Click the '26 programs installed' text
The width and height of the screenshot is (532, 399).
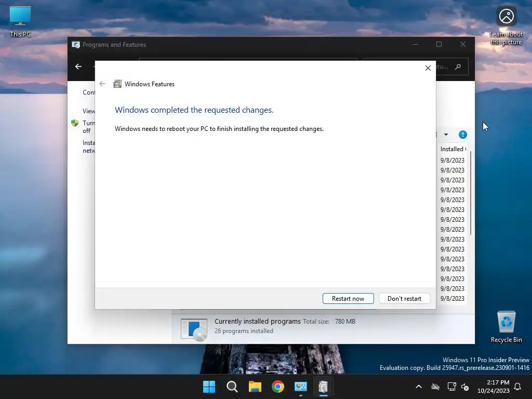[244, 331]
